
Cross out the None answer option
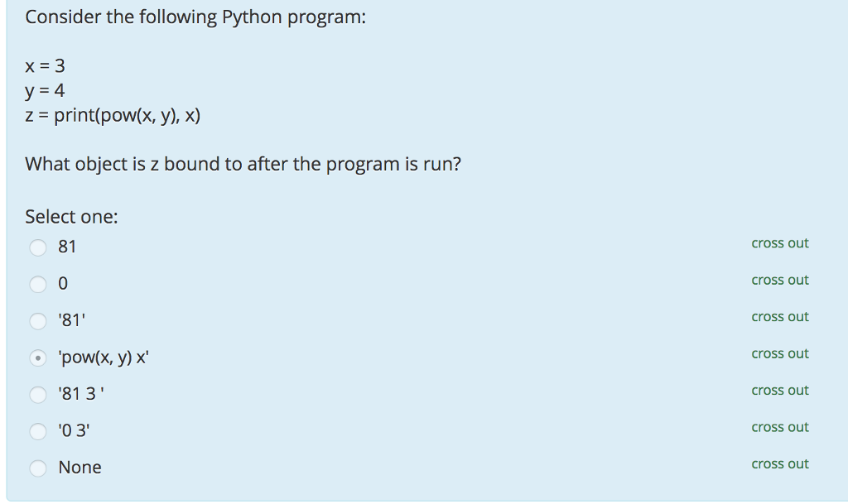(779, 463)
